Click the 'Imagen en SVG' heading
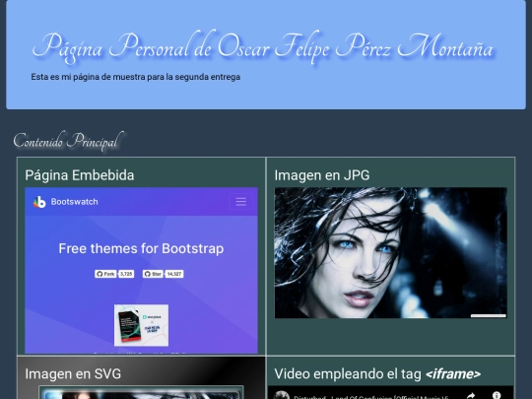Screen dimensions: 532x399 pyautogui.click(x=73, y=374)
